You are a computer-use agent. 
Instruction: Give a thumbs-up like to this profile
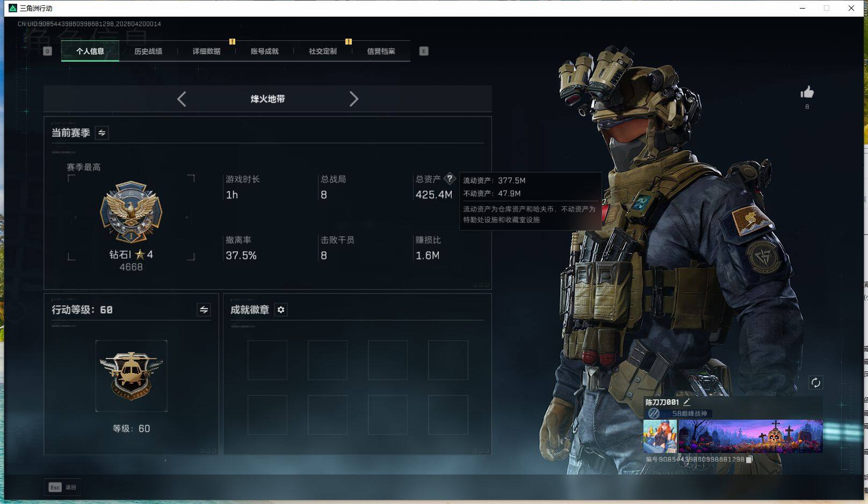pyautogui.click(x=807, y=92)
